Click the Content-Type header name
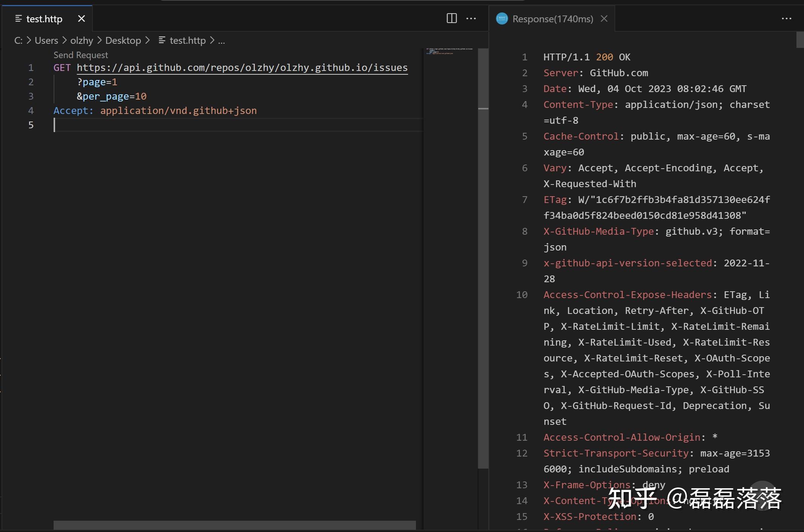The height and width of the screenshot is (532, 804). pos(578,105)
